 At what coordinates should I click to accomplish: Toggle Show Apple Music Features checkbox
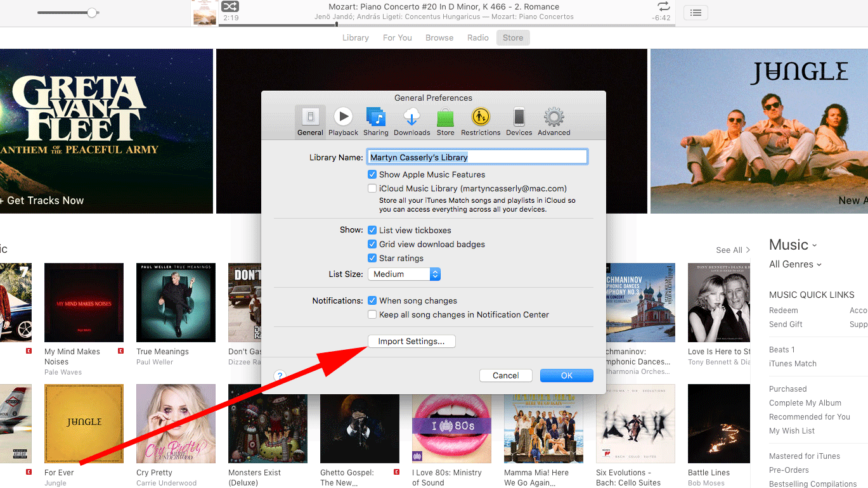(372, 174)
